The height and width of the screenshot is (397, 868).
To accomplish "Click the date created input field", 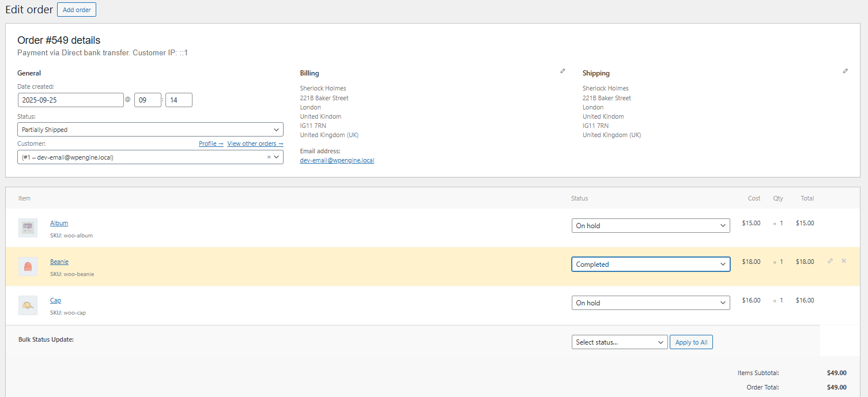I will 70,100.
